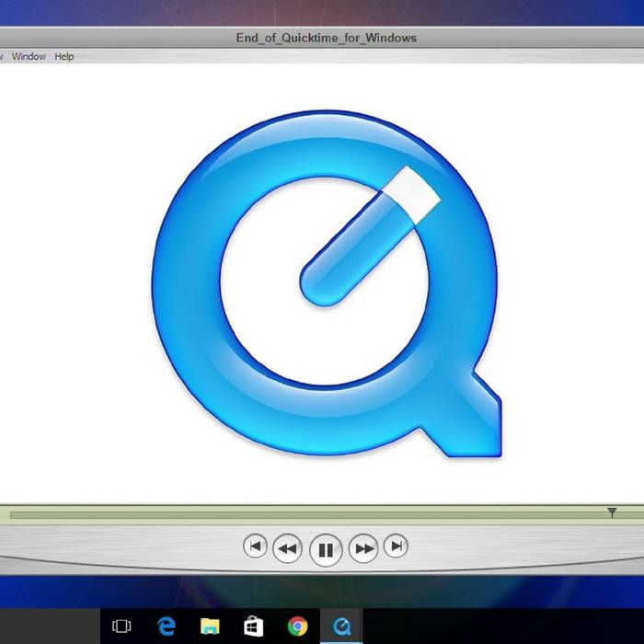Open File Explorer from the taskbar
The height and width of the screenshot is (644, 644).
pos(210,627)
